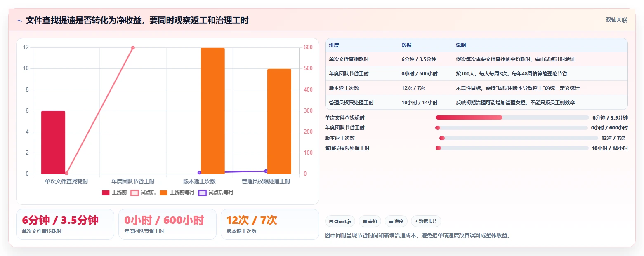Viewport: 644px width, 256px height.
Task: Click the purple line's right end point
Action: click(x=266, y=171)
